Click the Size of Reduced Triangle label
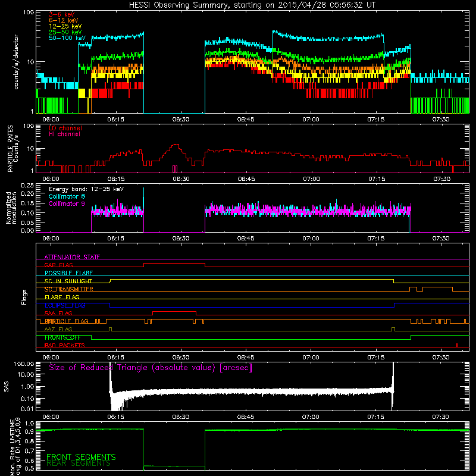This screenshot has height=476, width=476. pyautogui.click(x=151, y=368)
